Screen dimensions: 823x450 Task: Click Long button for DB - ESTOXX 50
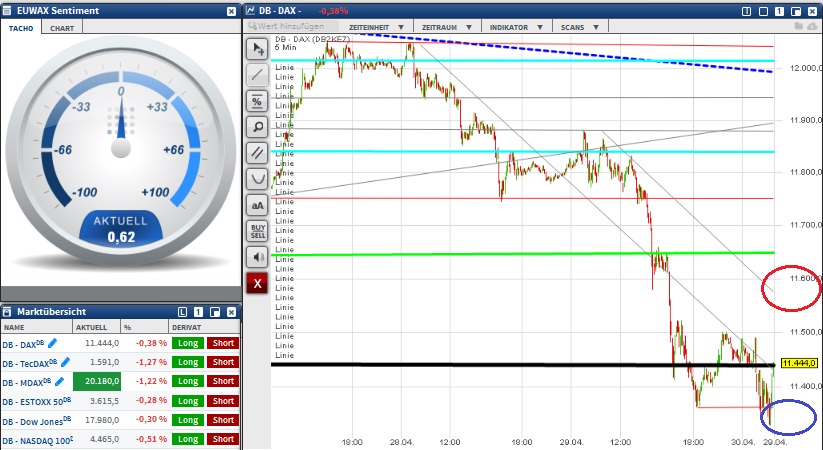click(187, 401)
